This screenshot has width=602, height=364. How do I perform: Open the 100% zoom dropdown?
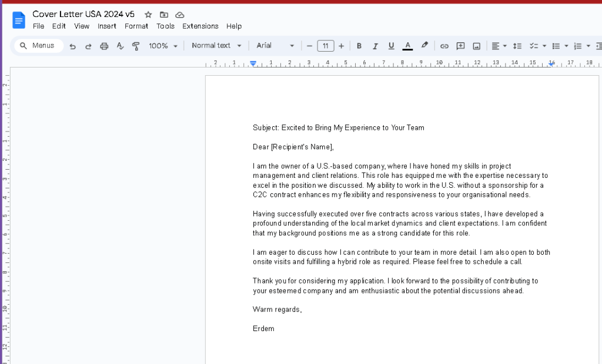pyautogui.click(x=163, y=46)
